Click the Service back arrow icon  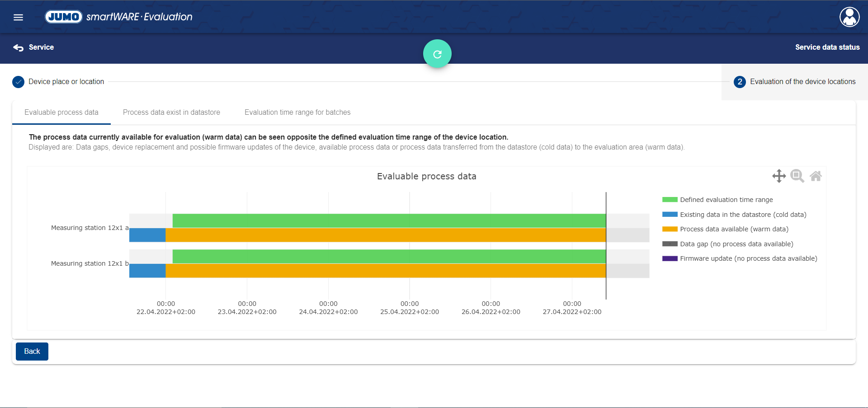pyautogui.click(x=19, y=47)
